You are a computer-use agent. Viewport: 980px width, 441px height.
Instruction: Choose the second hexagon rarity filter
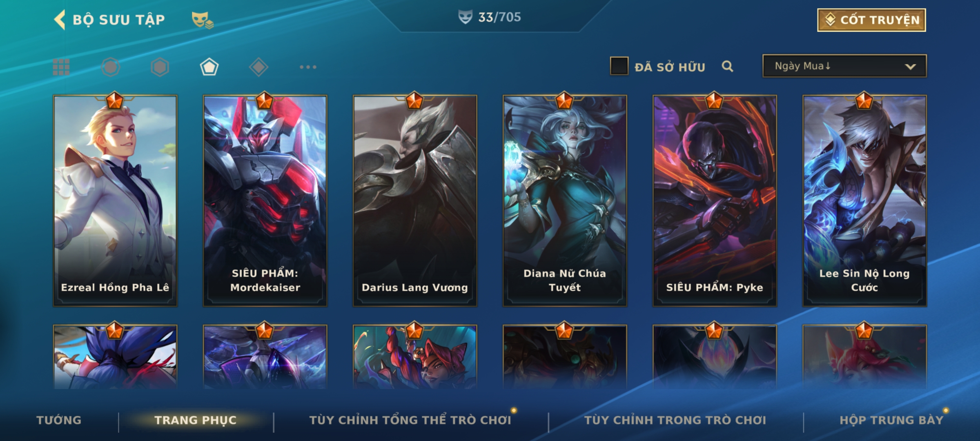[160, 67]
